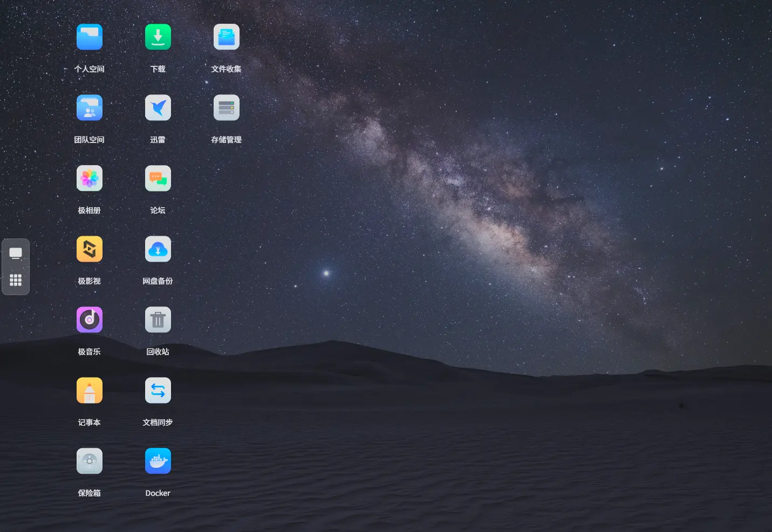Viewport: 772px width, 532px height.
Task: Launch the Docker app
Action: 158,461
